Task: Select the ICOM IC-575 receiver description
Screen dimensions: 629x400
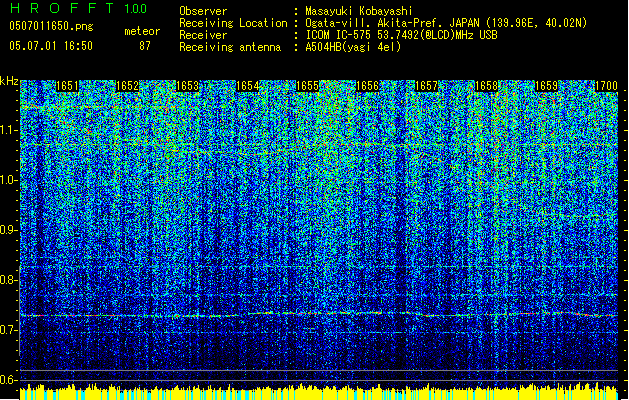Action: (x=402, y=35)
